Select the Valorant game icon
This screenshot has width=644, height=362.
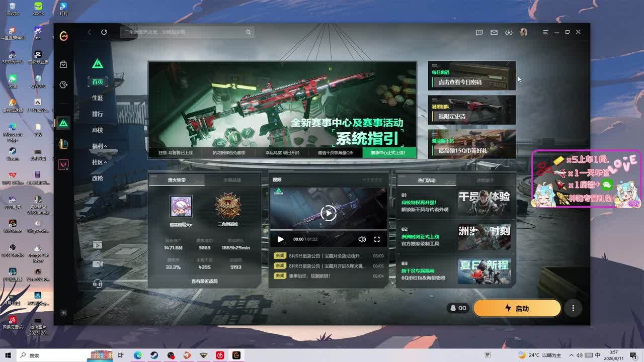[63, 164]
